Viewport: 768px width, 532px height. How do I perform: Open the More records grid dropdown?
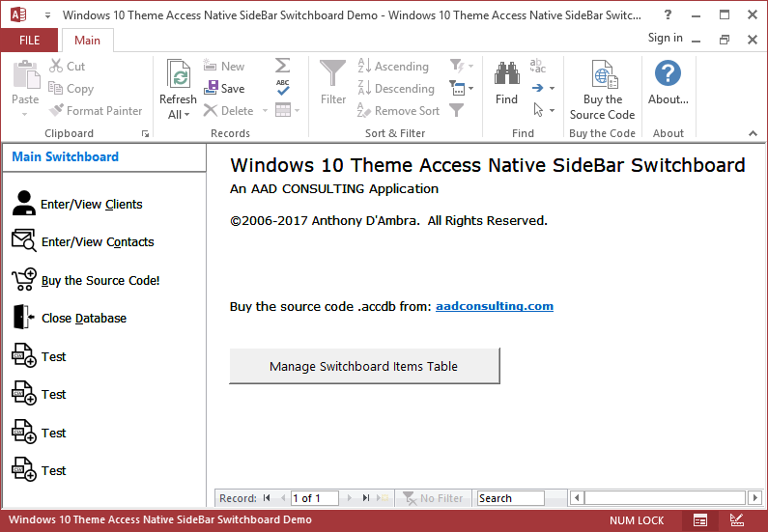pyautogui.click(x=288, y=110)
